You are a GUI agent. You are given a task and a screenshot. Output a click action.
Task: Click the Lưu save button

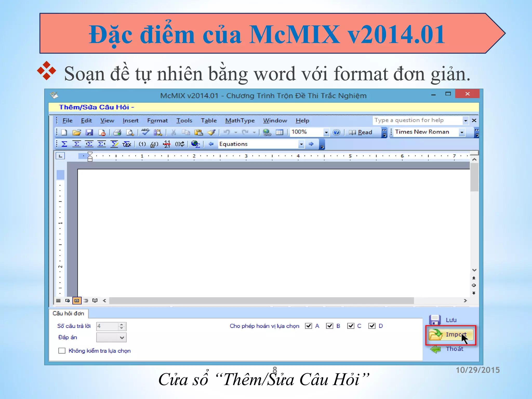coord(443,320)
